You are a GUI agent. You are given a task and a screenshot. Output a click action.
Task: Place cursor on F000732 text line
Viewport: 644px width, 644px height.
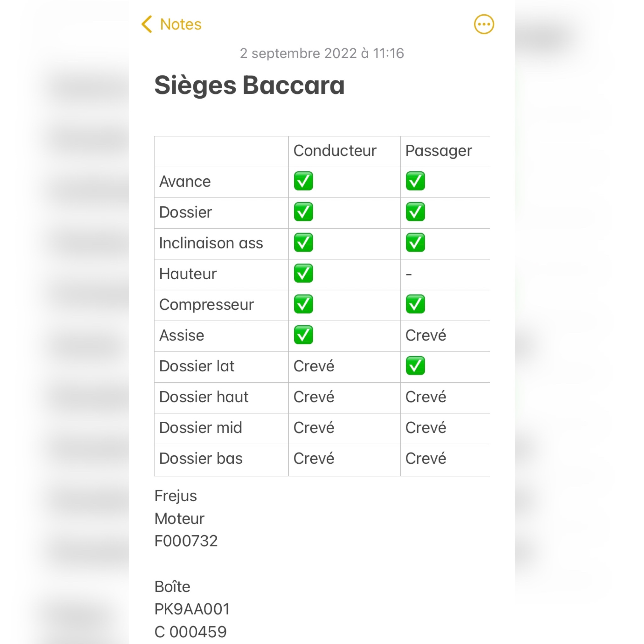coord(186,541)
